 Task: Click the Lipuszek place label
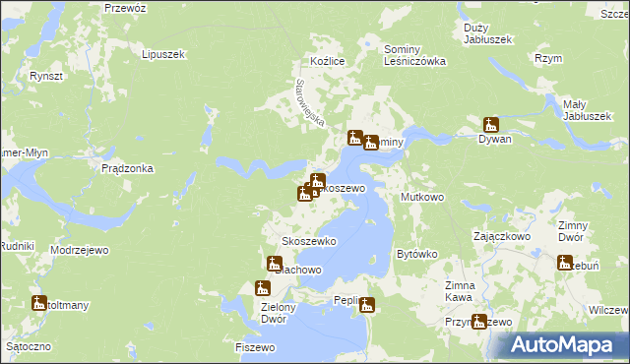pyautogui.click(x=163, y=54)
